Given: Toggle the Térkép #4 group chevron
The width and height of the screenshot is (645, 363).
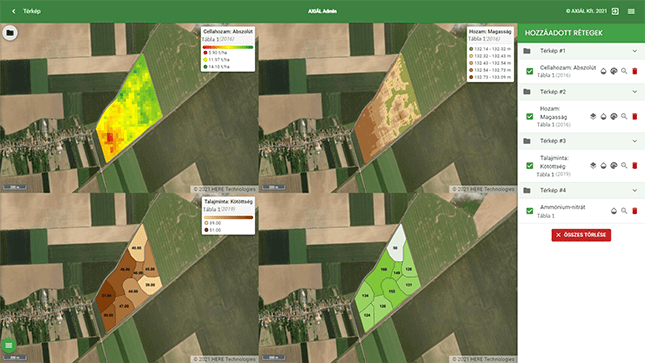Looking at the screenshot, I should 635,190.
